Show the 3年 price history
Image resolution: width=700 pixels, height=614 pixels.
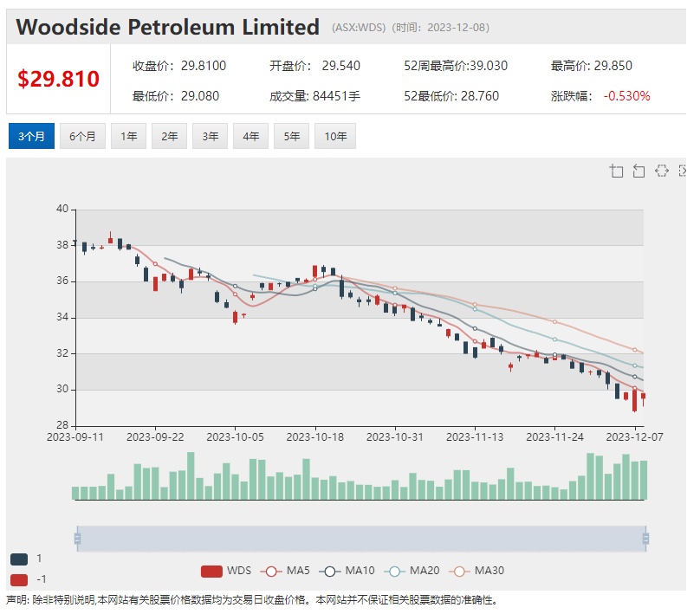coord(210,136)
